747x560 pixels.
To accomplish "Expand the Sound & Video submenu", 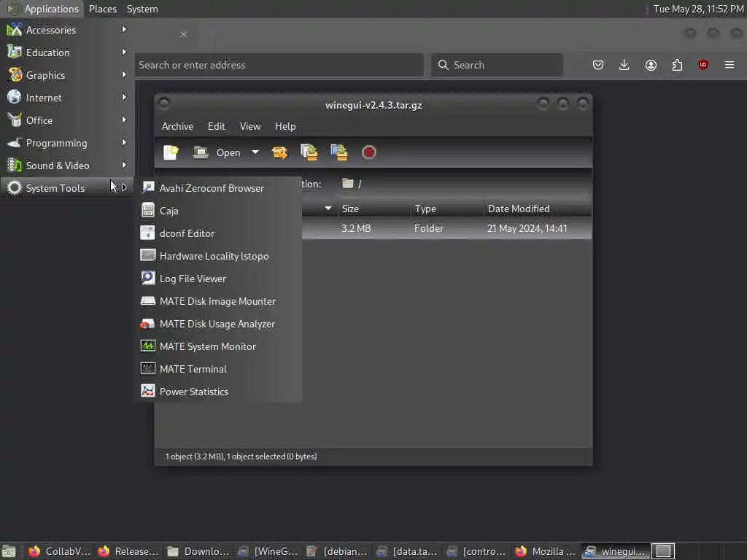I will (66, 166).
